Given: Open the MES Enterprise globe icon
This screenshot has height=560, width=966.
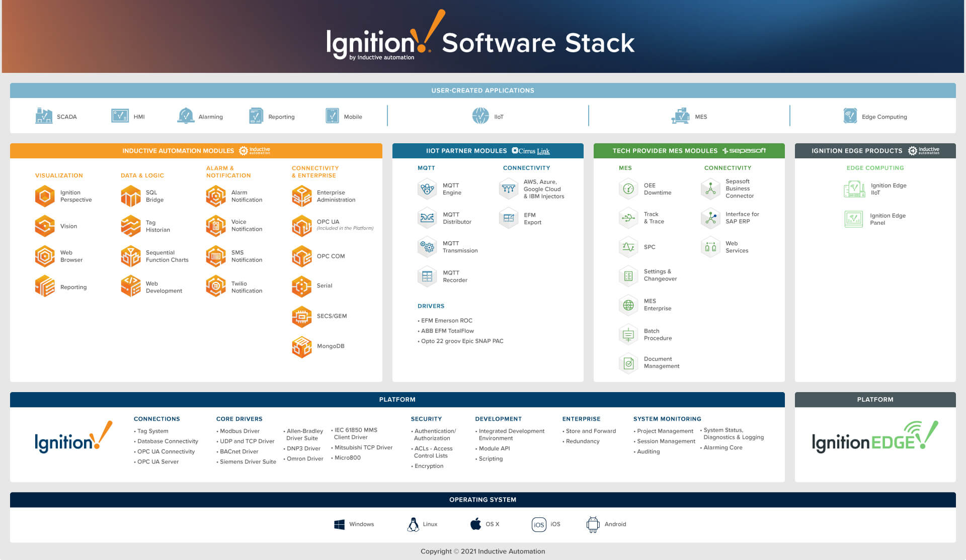Looking at the screenshot, I should [x=628, y=305].
